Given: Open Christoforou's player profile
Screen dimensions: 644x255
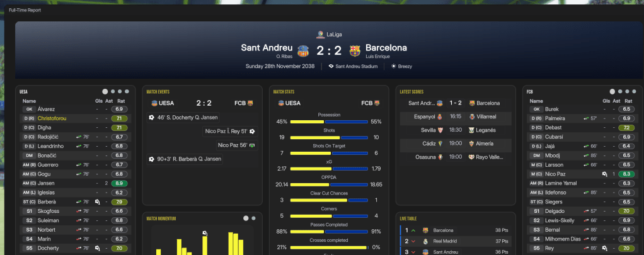Looking at the screenshot, I should [x=52, y=118].
